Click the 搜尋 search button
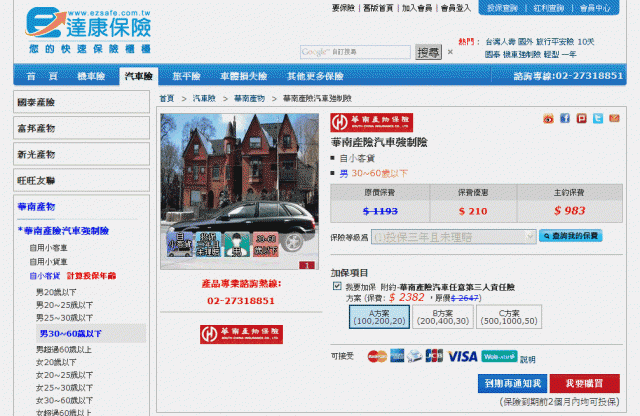Viewport: 640px width, 416px height. [x=428, y=52]
